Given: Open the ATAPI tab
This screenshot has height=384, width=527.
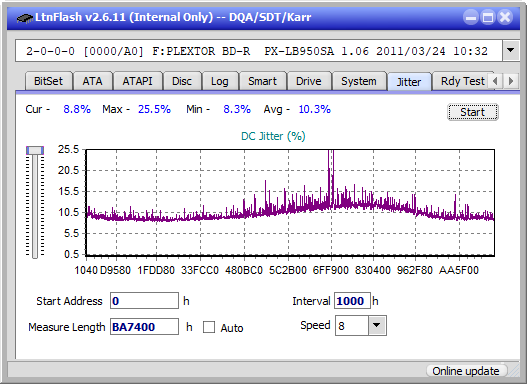Looking at the screenshot, I should [137, 81].
